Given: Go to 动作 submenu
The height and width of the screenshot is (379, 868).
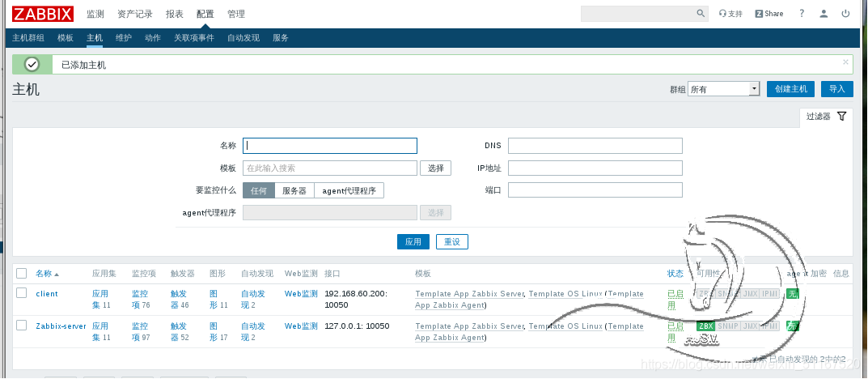Looking at the screenshot, I should click(x=153, y=38).
